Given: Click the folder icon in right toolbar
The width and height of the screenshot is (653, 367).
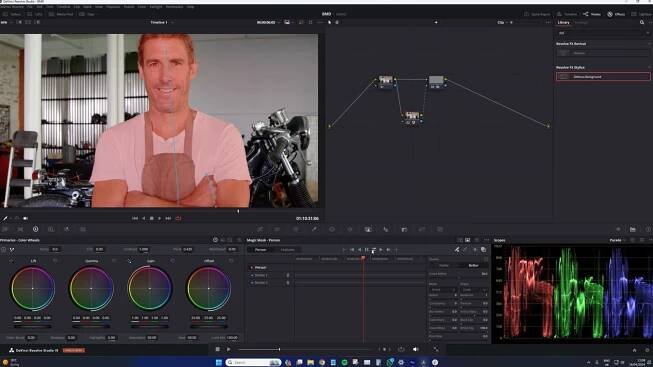Looking at the screenshot, I should [x=633, y=229].
